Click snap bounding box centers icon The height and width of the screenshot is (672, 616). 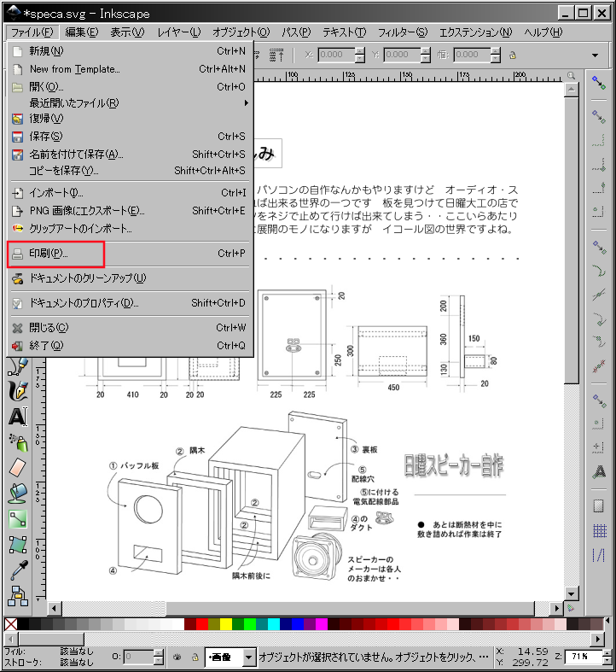pyautogui.click(x=599, y=211)
